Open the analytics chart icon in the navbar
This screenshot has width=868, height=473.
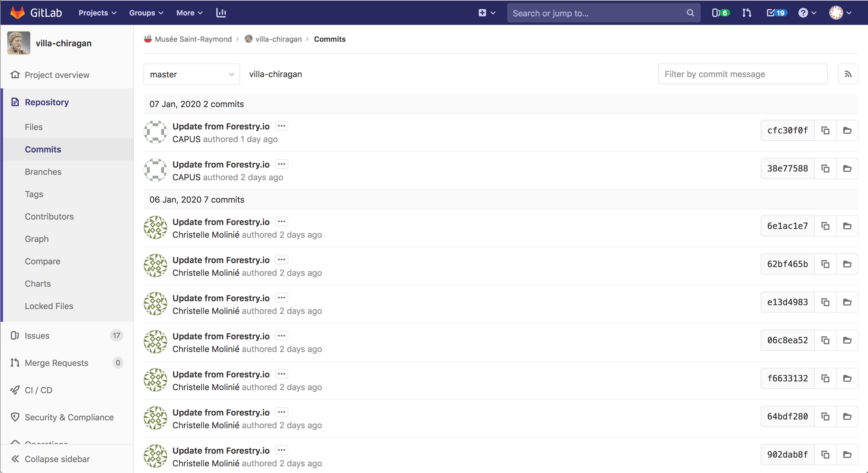tap(221, 13)
